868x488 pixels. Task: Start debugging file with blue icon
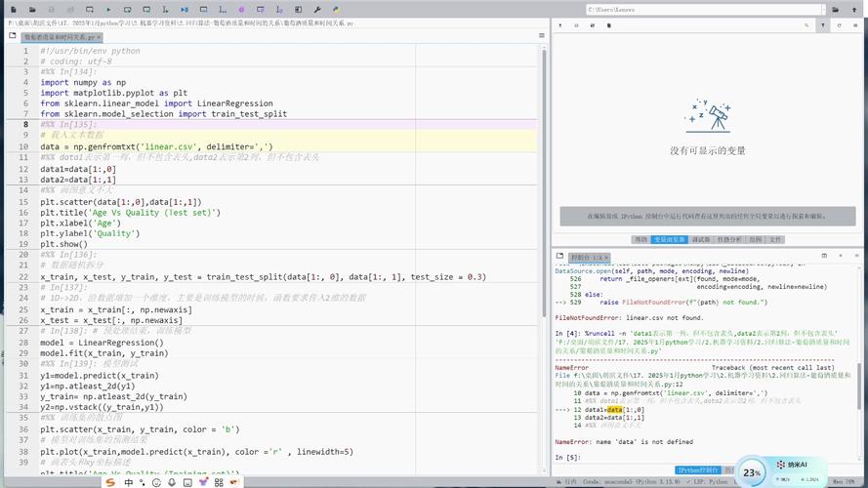pos(185,10)
